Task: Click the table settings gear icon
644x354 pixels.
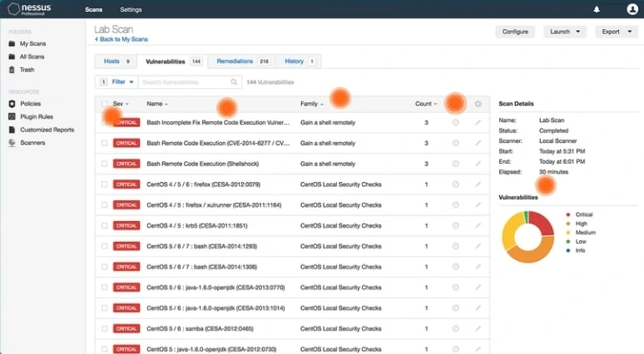Action: point(478,104)
